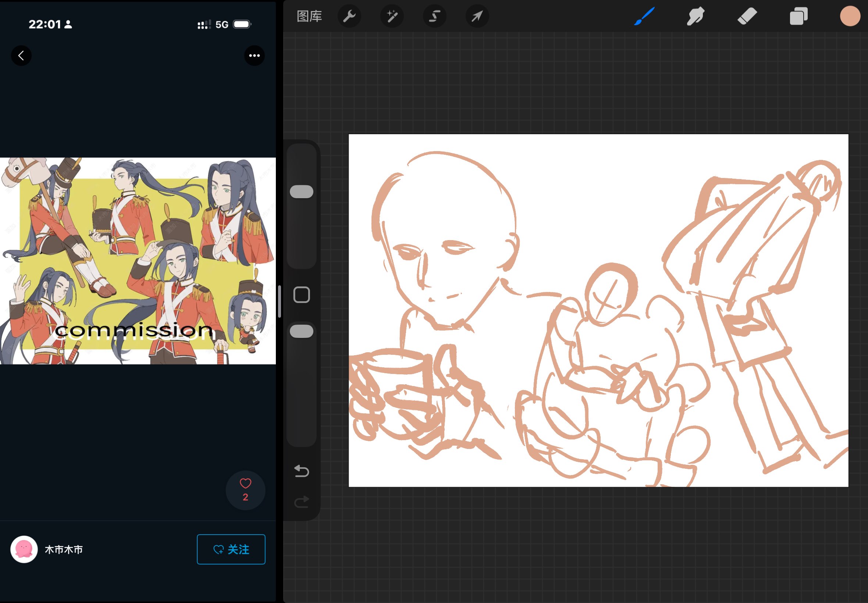Tap the 22:01 clock in status bar
The height and width of the screenshot is (603, 868).
(45, 25)
